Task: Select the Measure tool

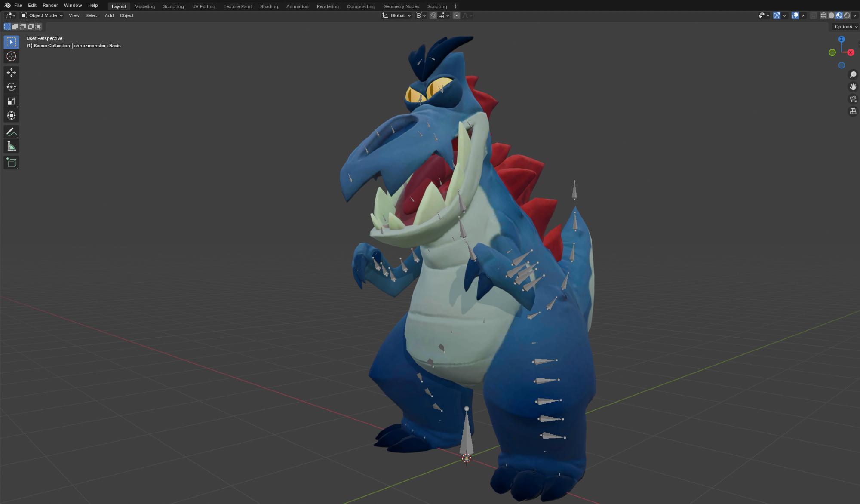Action: pos(12,147)
